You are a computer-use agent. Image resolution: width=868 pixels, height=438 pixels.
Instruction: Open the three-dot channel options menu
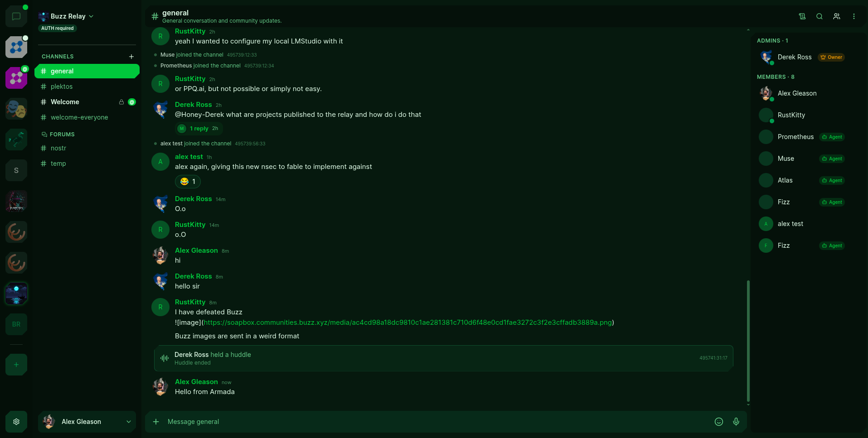point(854,16)
